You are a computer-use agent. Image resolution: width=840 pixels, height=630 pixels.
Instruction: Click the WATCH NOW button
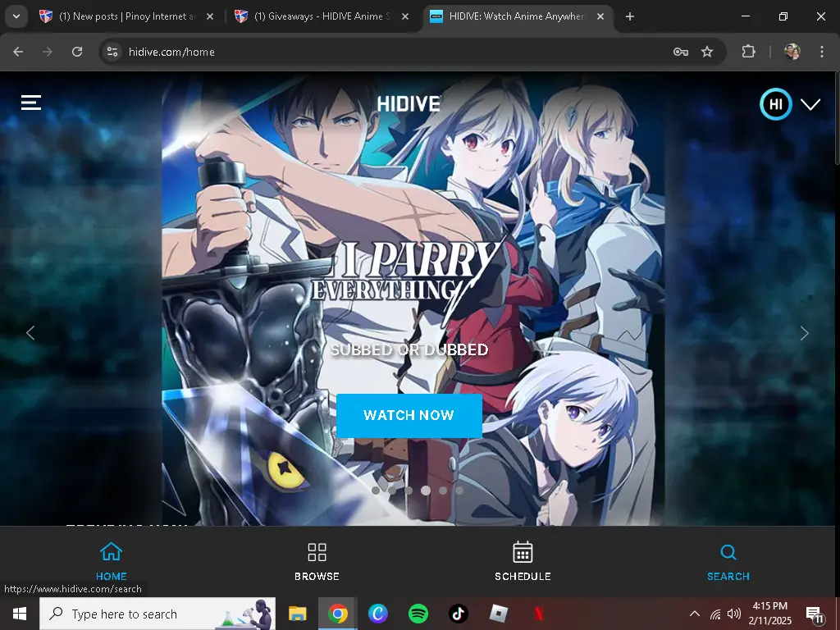tap(409, 415)
